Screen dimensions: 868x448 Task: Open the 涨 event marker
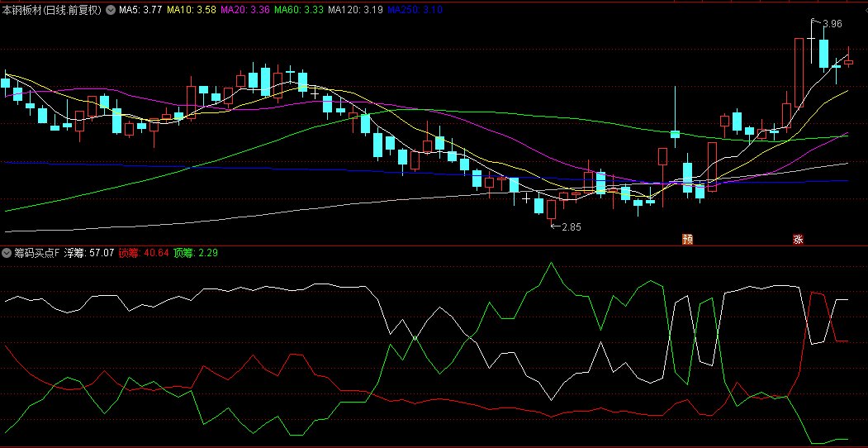[x=799, y=239]
